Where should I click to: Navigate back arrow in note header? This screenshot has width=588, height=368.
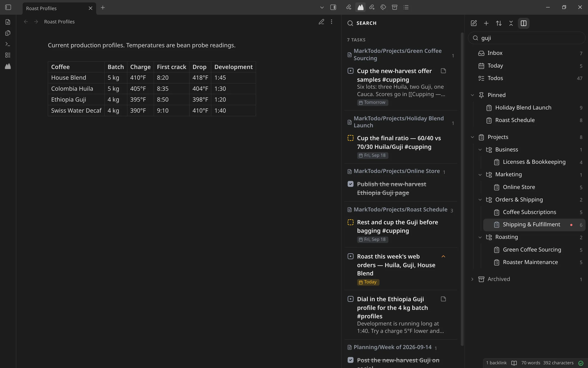click(x=26, y=22)
